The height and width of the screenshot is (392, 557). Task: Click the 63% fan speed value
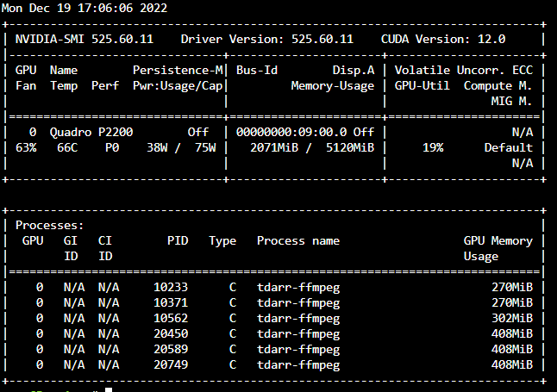point(26,147)
